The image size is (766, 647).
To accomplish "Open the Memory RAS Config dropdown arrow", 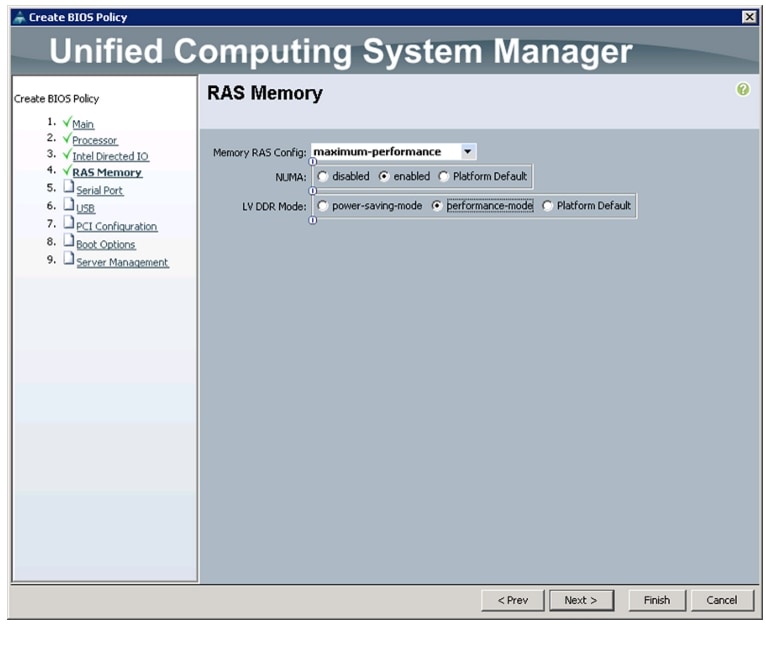I will [x=468, y=151].
